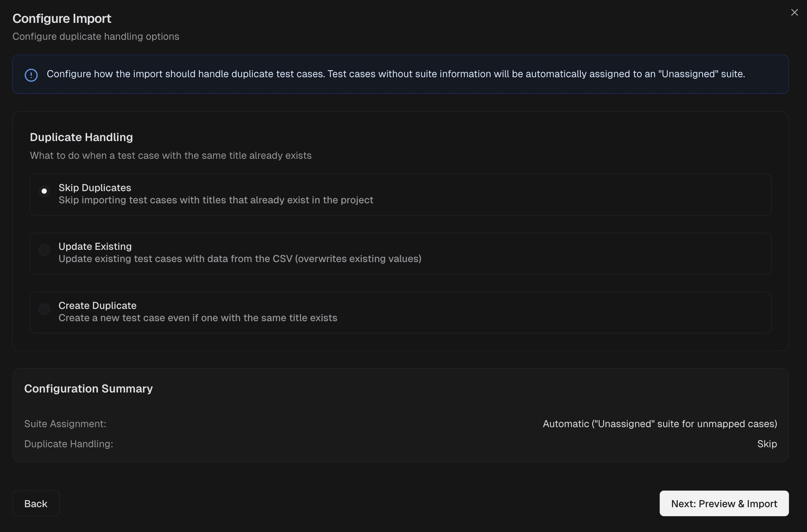Viewport: 807px width, 532px height.
Task: Click the Configuration Summary heading
Action: click(88, 389)
